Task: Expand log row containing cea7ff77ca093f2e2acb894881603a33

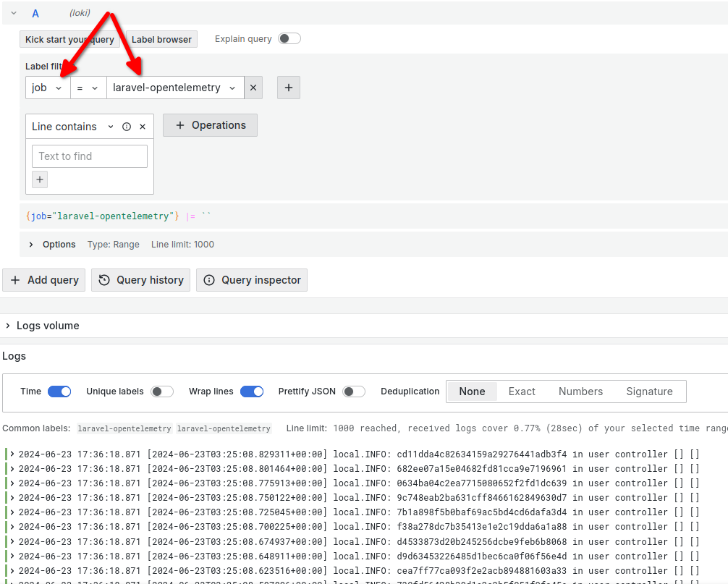Action: tap(12, 570)
